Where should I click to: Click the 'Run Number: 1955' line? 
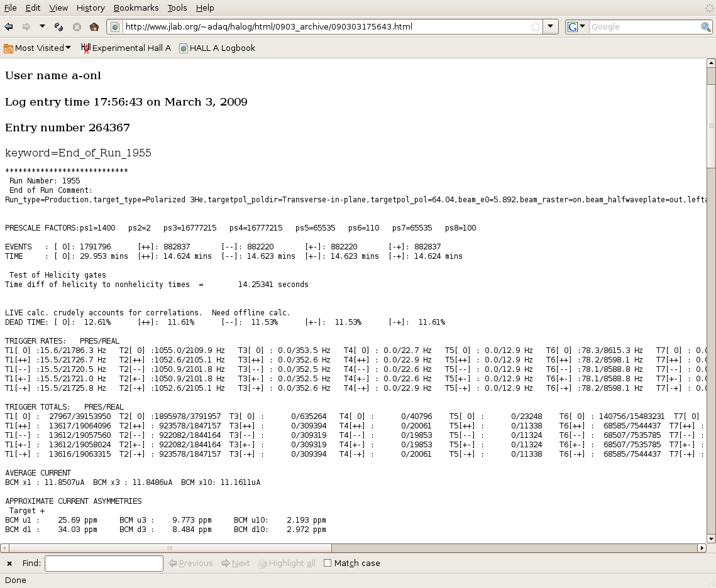pos(45,181)
